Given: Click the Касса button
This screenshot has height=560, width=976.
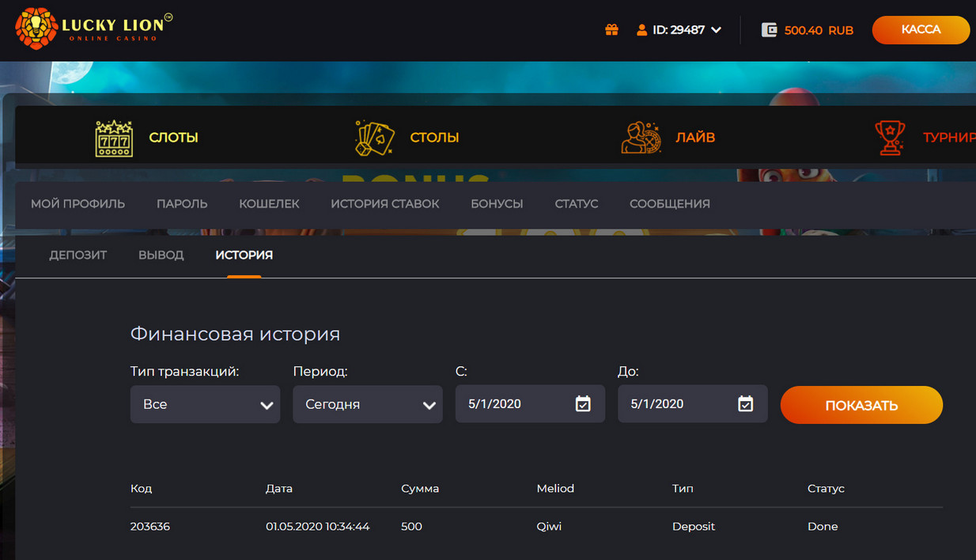Looking at the screenshot, I should [x=921, y=30].
